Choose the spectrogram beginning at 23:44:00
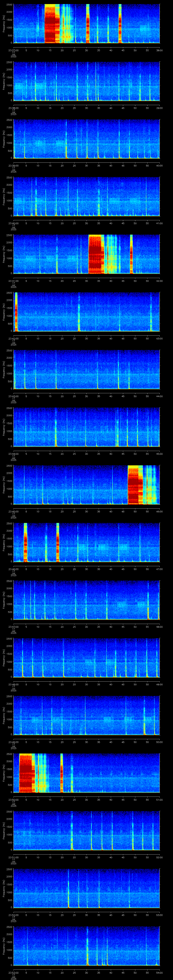Viewport: 173px width, 980px height. 87,427
